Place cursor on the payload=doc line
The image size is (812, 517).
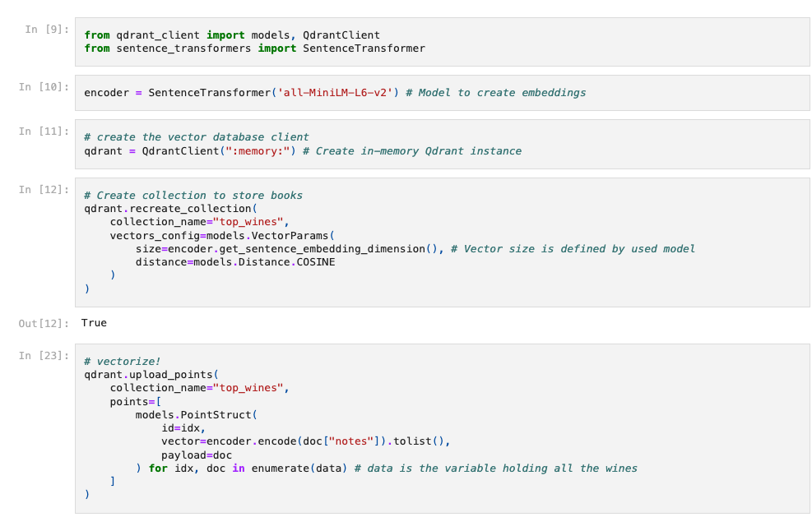(x=197, y=455)
